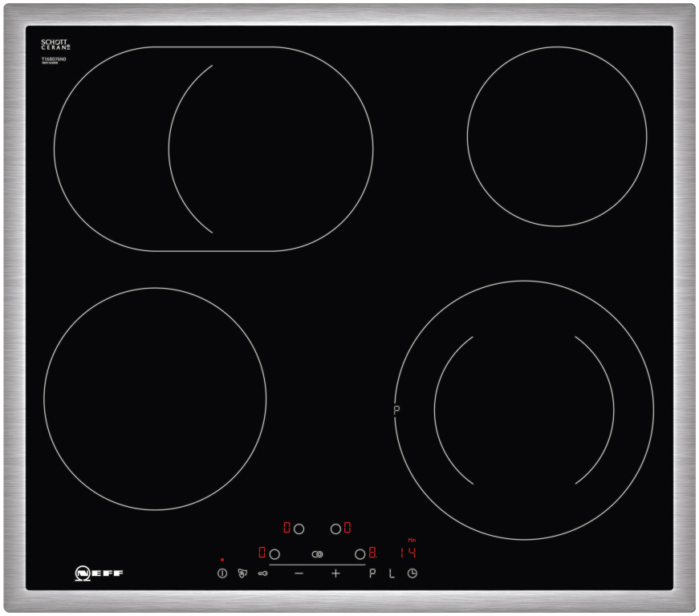Toggle the dual-ring extended zone icon
The width and height of the screenshot is (699, 616).
tap(318, 554)
